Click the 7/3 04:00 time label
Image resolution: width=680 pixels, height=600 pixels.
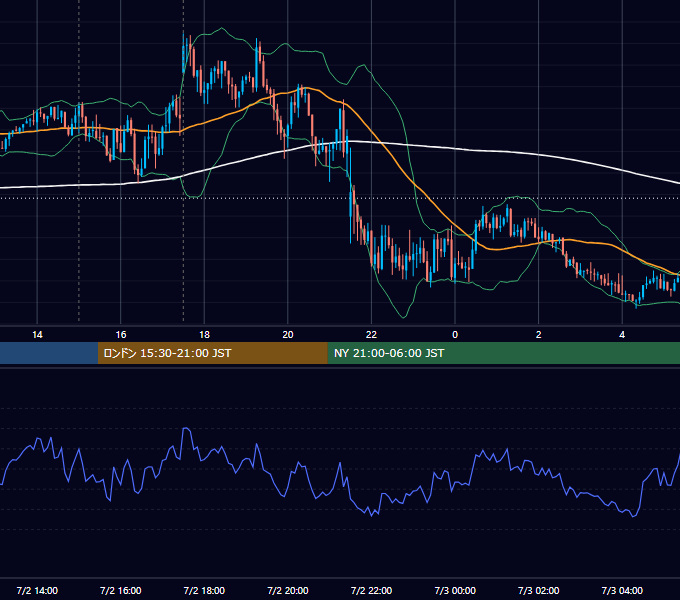tap(622, 590)
